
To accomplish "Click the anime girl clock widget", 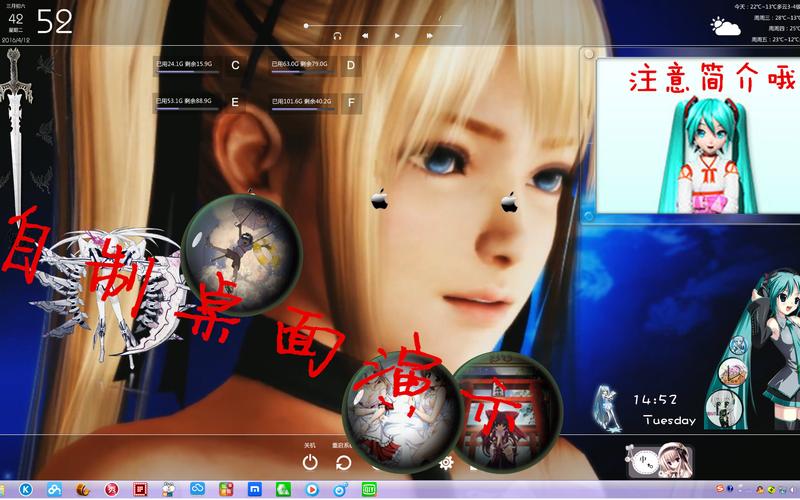I will pos(659,460).
